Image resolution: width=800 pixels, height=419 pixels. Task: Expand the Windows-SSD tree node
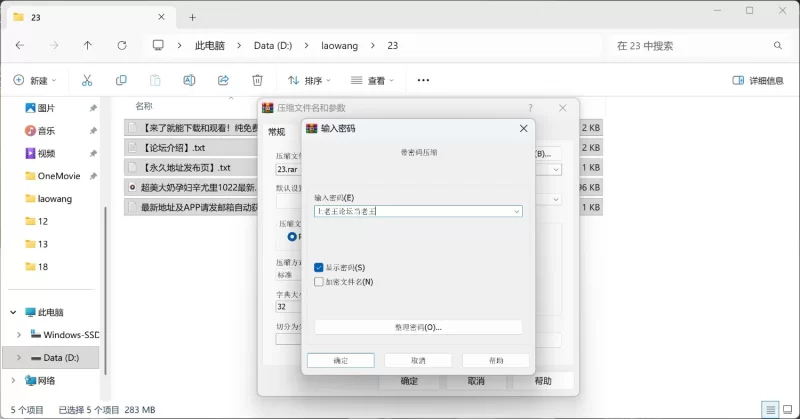pos(19,334)
